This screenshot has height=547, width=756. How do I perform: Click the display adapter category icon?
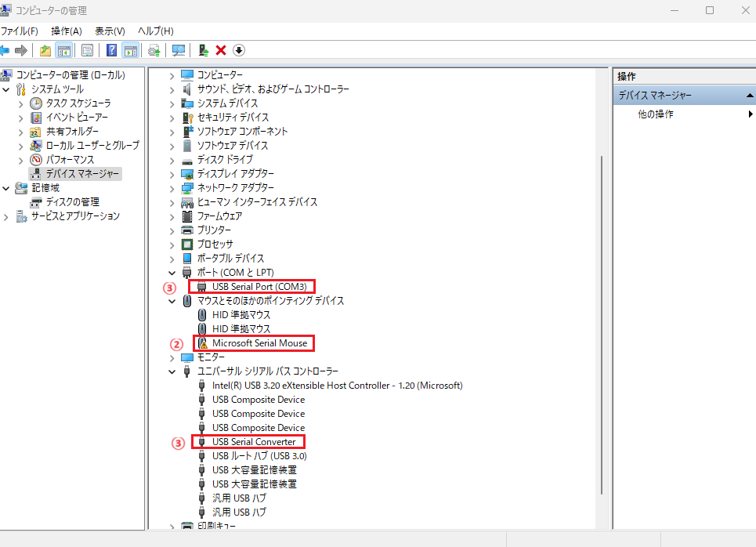point(187,174)
